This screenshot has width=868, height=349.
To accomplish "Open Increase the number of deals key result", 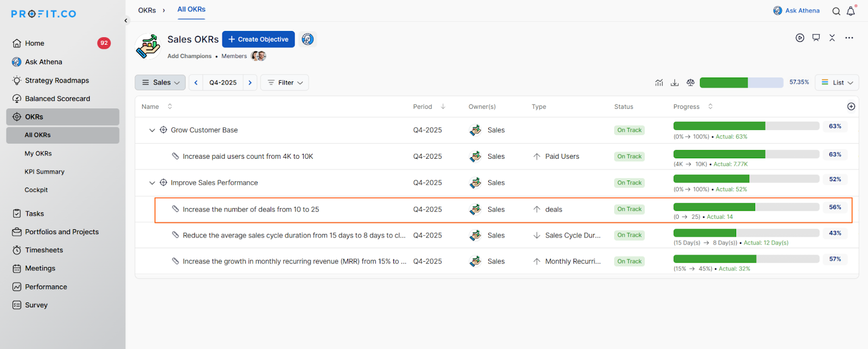I will [x=251, y=209].
